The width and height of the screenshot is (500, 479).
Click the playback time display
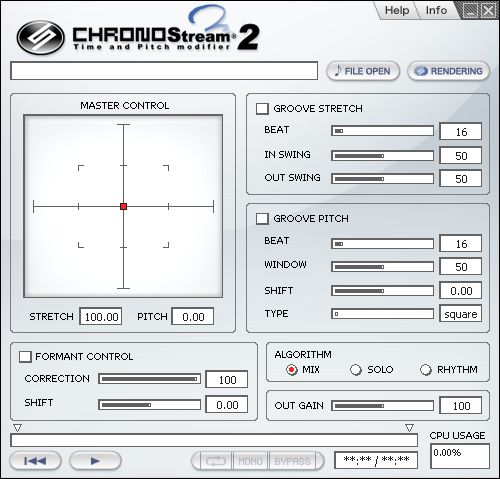[x=376, y=460]
